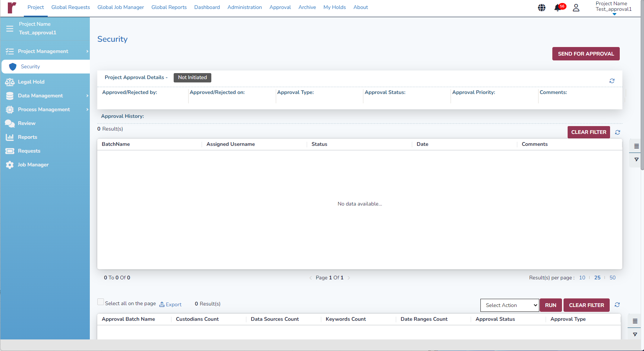Open Global Reports menu

click(x=169, y=7)
